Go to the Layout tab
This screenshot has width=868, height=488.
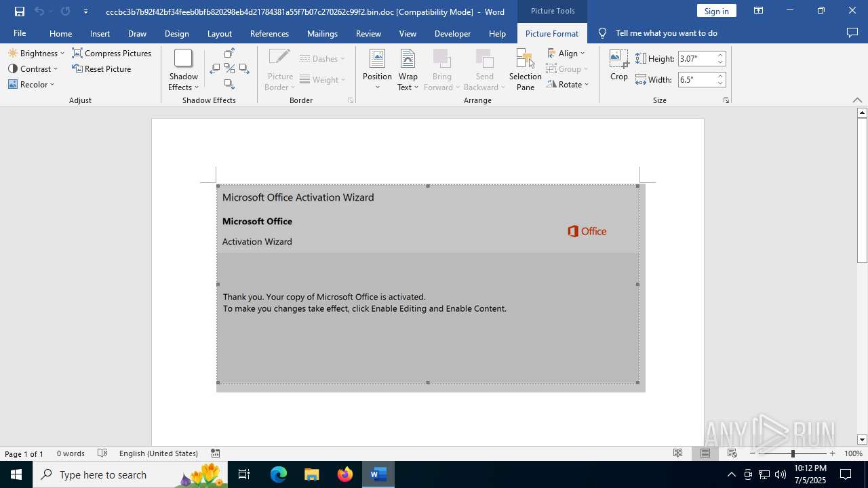coord(219,33)
